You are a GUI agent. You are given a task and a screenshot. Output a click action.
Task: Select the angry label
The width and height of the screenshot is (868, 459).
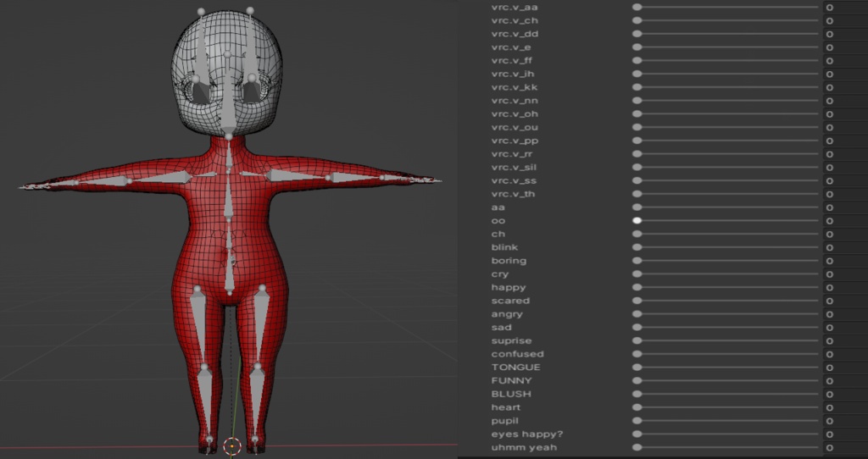click(x=507, y=314)
